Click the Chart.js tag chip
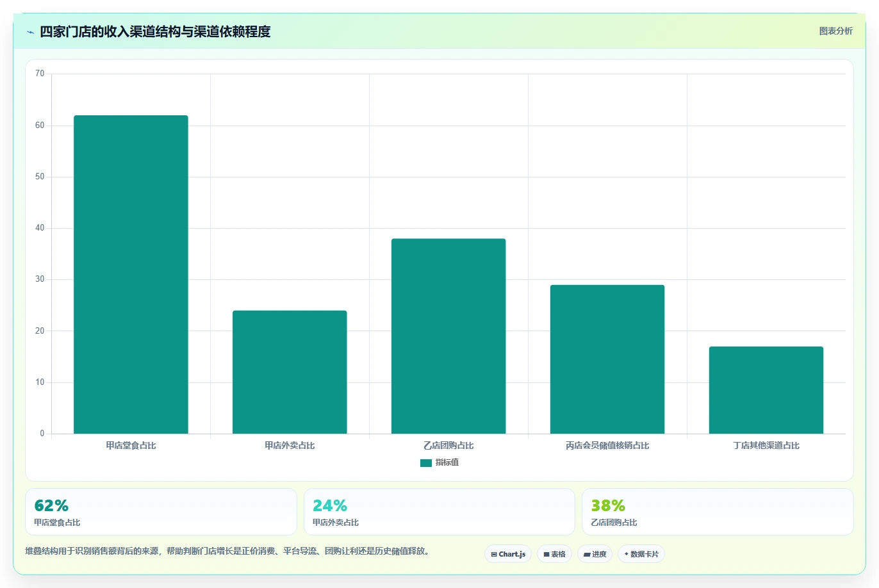 point(508,554)
